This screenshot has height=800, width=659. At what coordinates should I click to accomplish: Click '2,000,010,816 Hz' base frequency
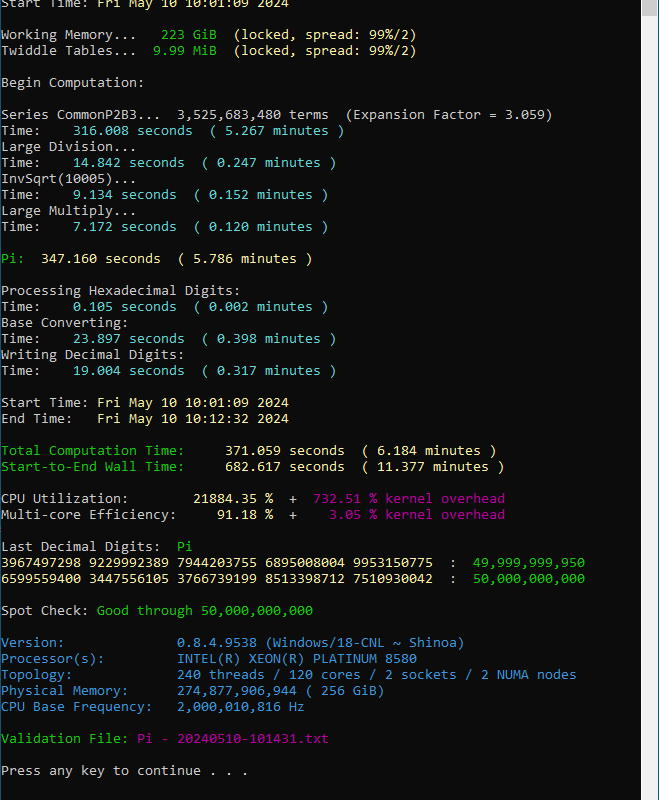(x=240, y=707)
